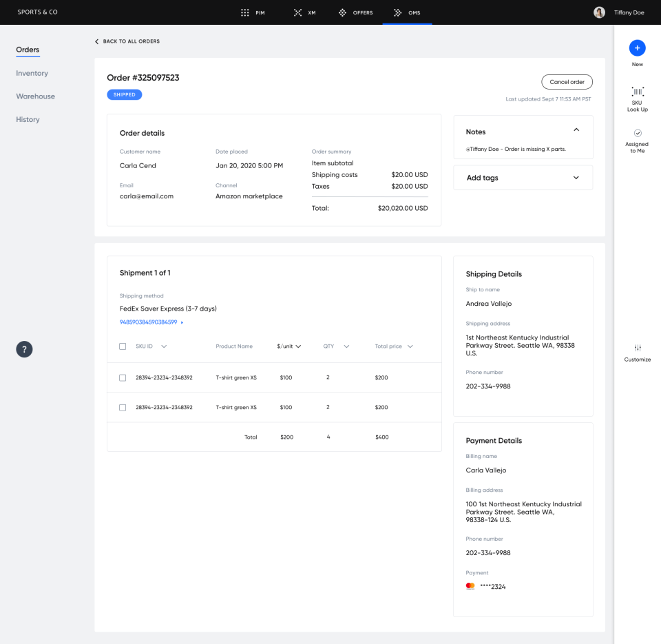
Task: Open SKU Look Up barcode icon
Action: point(638,92)
